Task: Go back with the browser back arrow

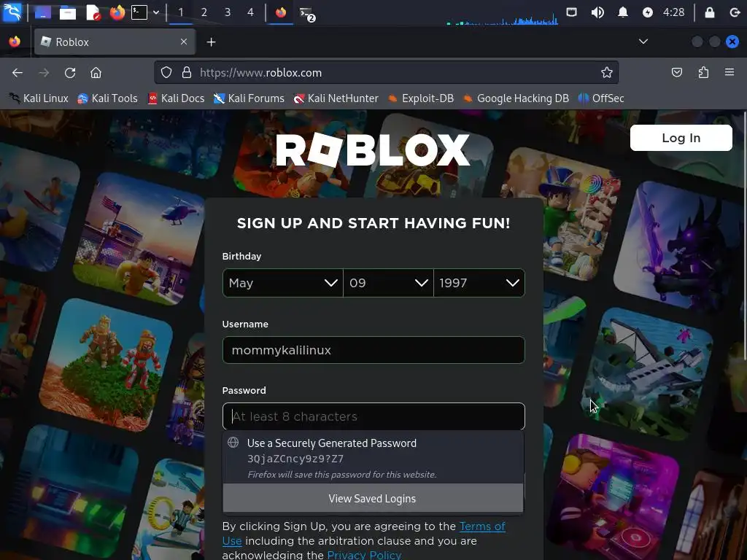Action: coord(18,72)
